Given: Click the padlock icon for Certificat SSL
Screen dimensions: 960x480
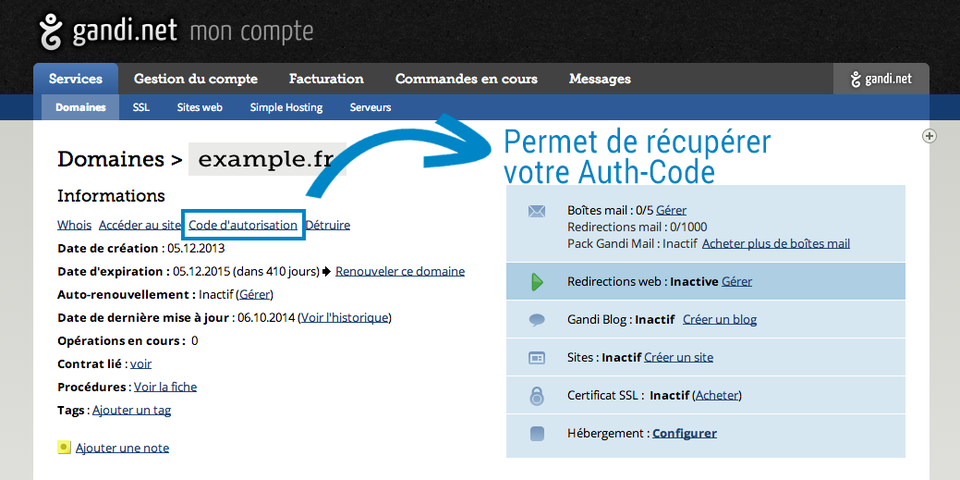Looking at the screenshot, I should [536, 395].
